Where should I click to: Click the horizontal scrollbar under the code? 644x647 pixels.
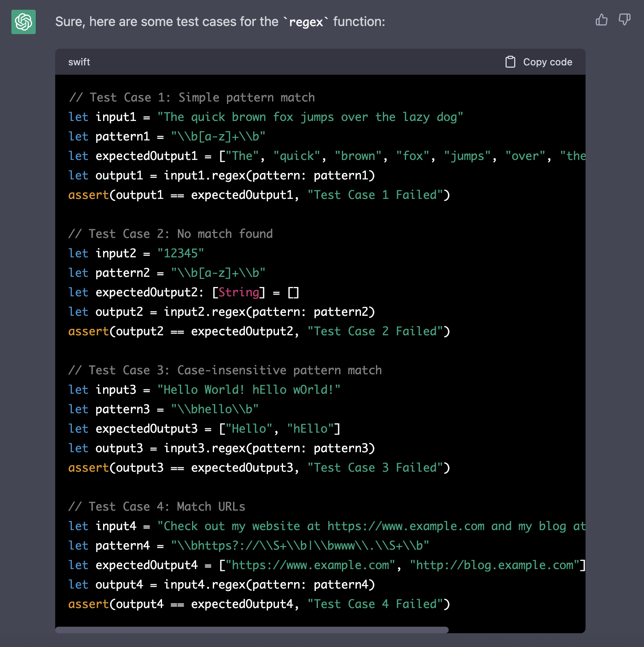252,630
